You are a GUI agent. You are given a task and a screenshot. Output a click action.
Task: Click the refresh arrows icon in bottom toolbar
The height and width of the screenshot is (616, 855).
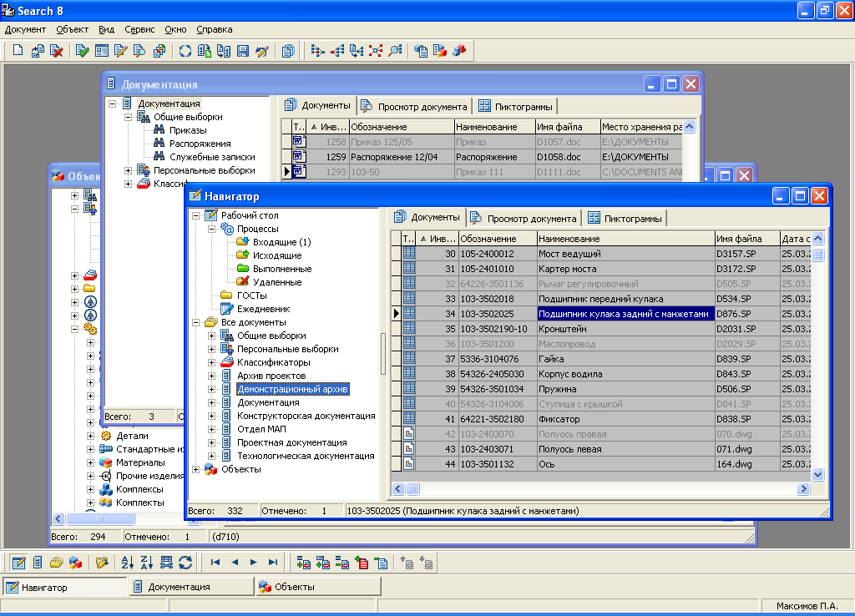186,562
